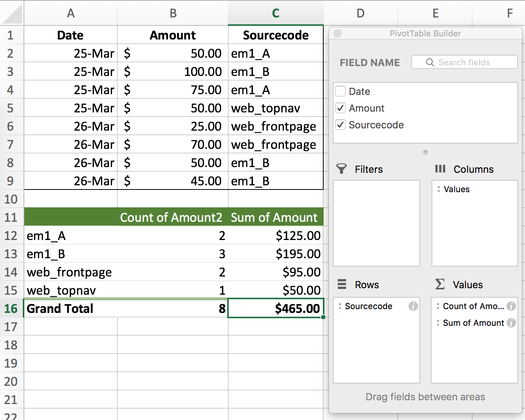This screenshot has width=525, height=420.
Task: Open the Sum of Amount chip in Values
Action: click(x=474, y=323)
